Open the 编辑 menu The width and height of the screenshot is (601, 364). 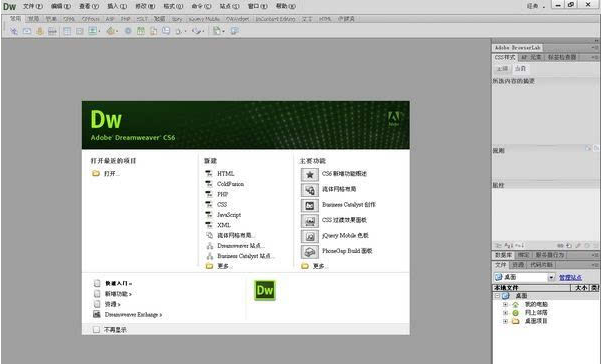[61, 6]
